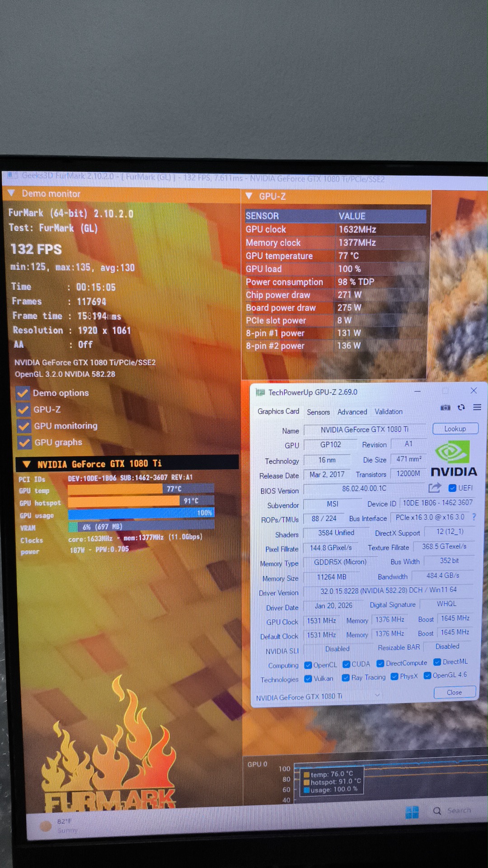Screen dimensions: 488x868
Task: Open the Advanced tab
Action: coord(352,412)
